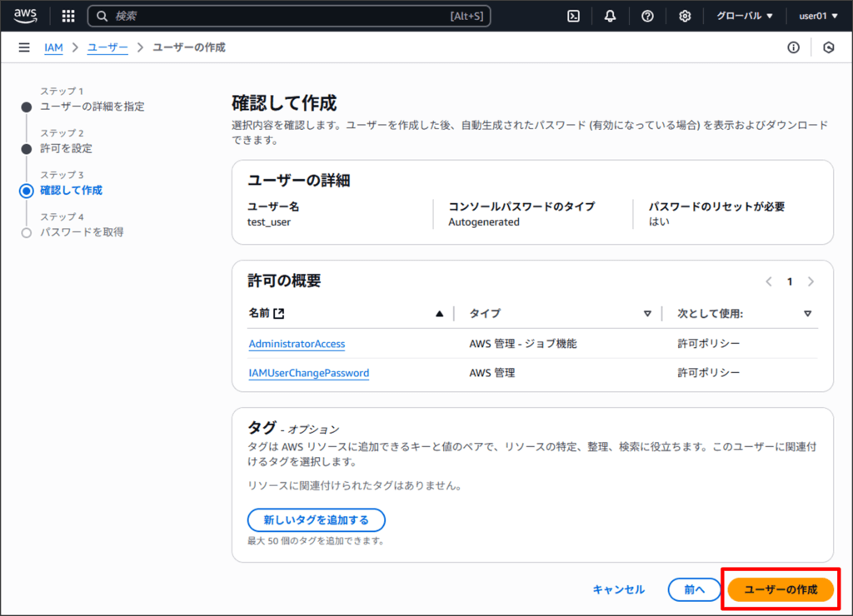
Task: Open the AdministratorAccess policy link
Action: coord(297,344)
